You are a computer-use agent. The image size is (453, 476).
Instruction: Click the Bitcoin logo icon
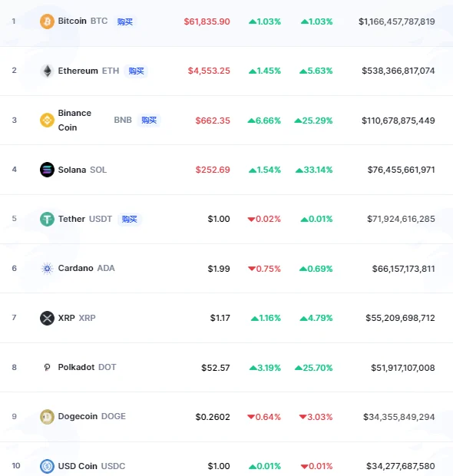tap(47, 21)
